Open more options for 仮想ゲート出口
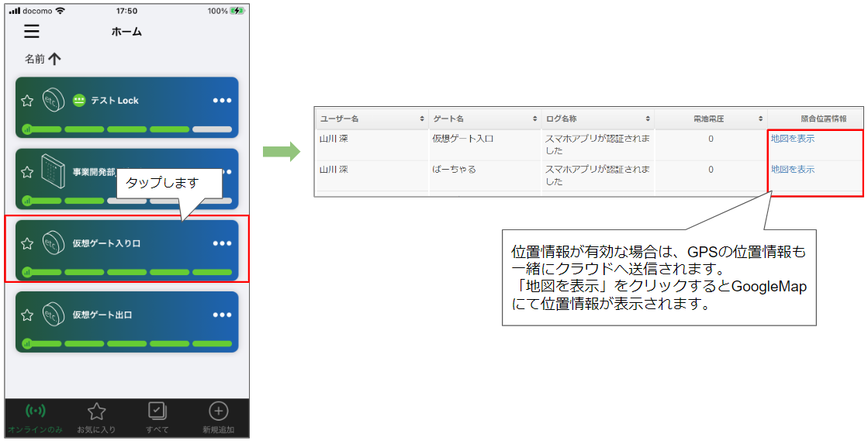868x444 pixels. (222, 315)
